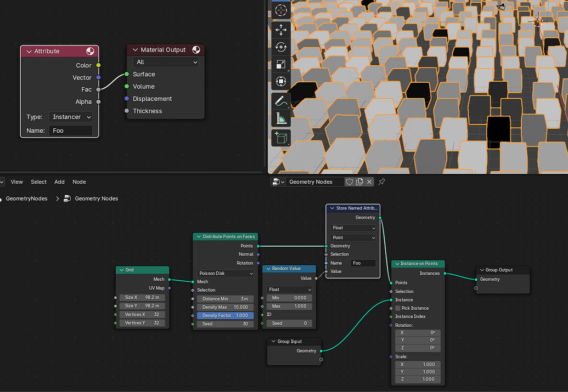Collapse the Group Output node
The width and height of the screenshot is (568, 392).
click(x=482, y=270)
